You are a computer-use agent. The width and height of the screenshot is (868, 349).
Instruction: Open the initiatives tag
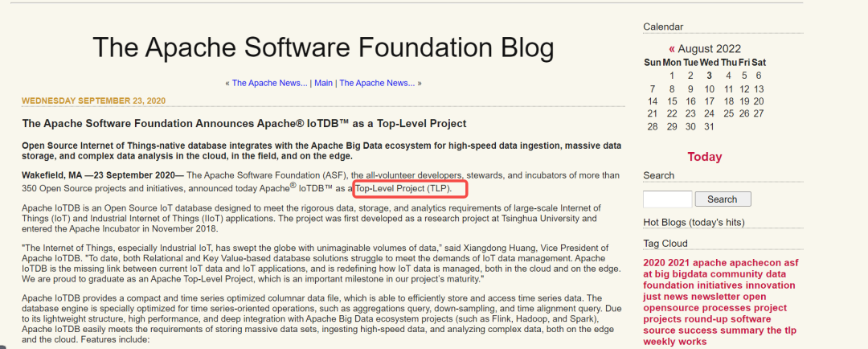click(719, 285)
